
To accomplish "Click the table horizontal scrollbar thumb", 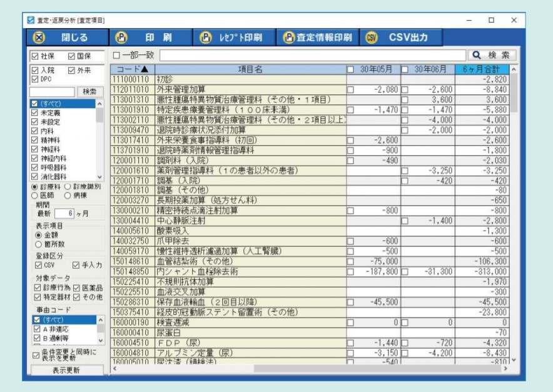I will tap(377, 368).
